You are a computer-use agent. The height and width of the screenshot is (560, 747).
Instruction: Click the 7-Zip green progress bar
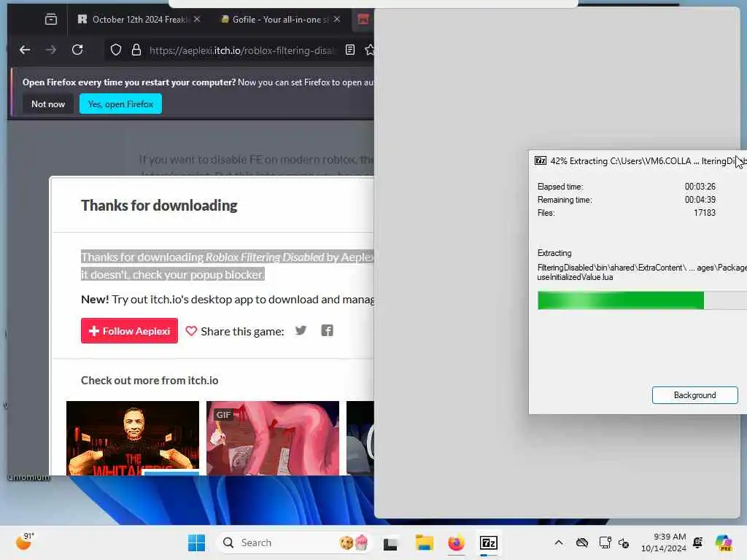[642, 300]
